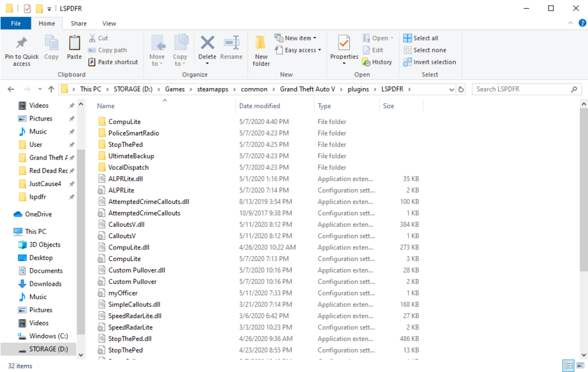This screenshot has width=588, height=372.
Task: Select the CompuLite folder
Action: [x=125, y=122]
